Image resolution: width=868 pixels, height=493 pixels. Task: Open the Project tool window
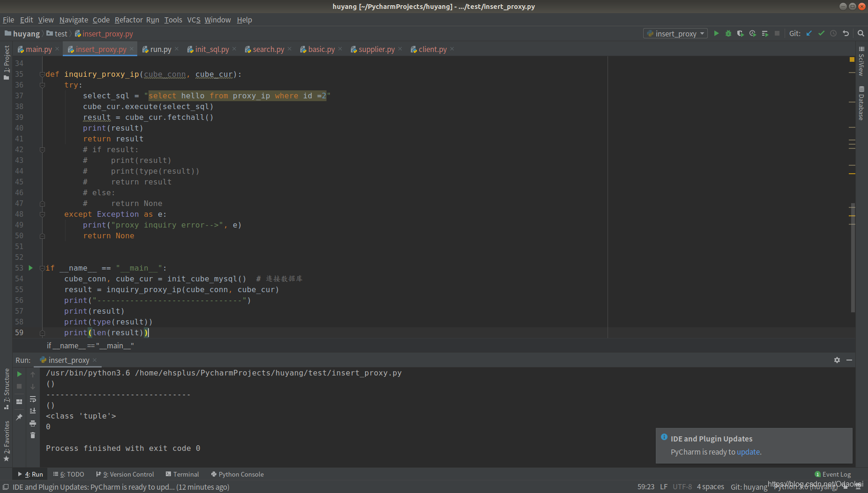point(7,62)
